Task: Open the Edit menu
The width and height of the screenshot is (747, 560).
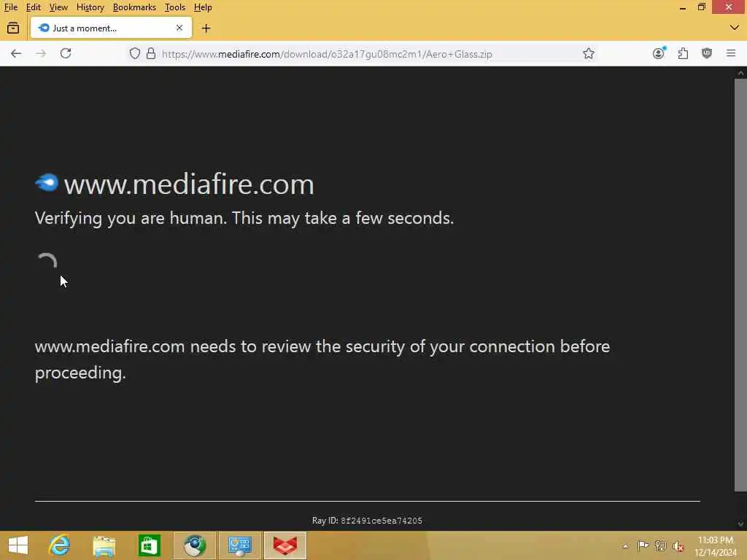Action: click(33, 7)
